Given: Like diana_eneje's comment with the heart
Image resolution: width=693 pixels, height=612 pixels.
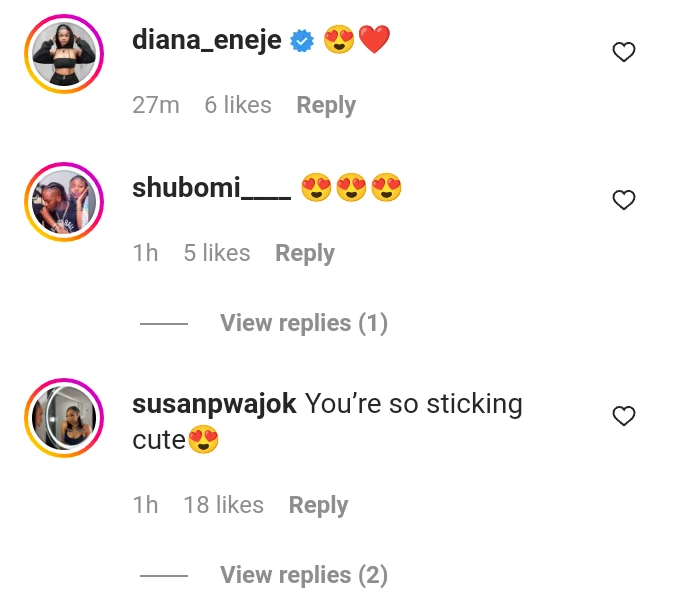Looking at the screenshot, I should [624, 52].
